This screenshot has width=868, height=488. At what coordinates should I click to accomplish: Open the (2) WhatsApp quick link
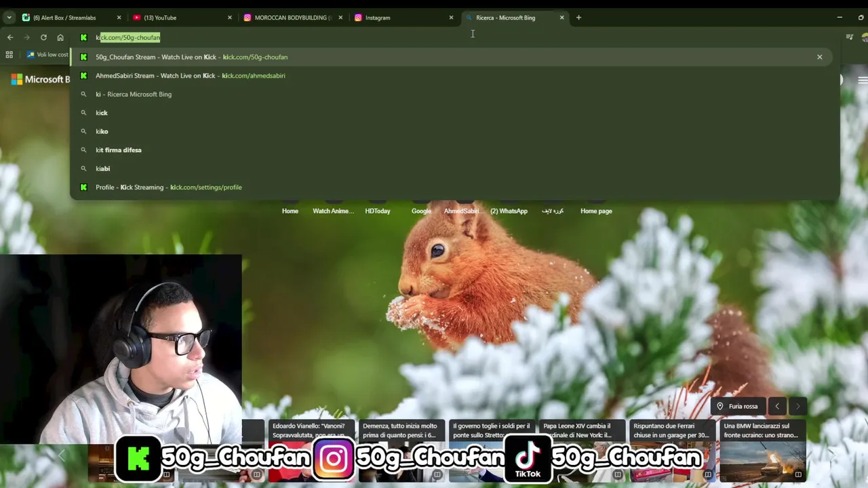point(509,211)
